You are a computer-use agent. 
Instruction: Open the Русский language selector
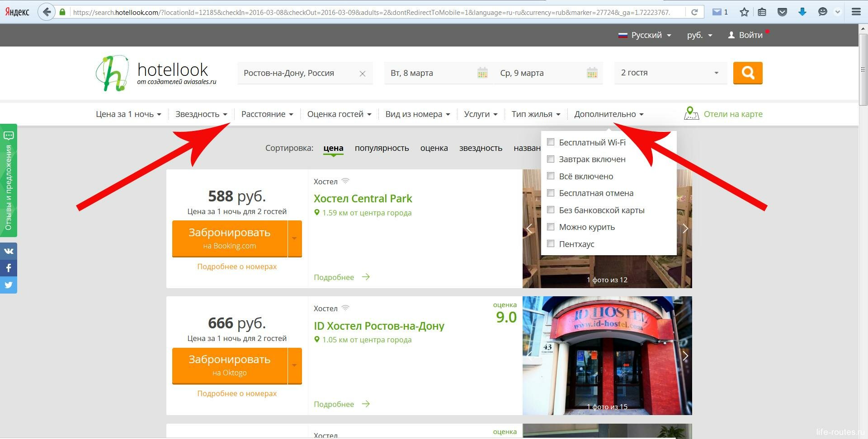click(x=646, y=35)
